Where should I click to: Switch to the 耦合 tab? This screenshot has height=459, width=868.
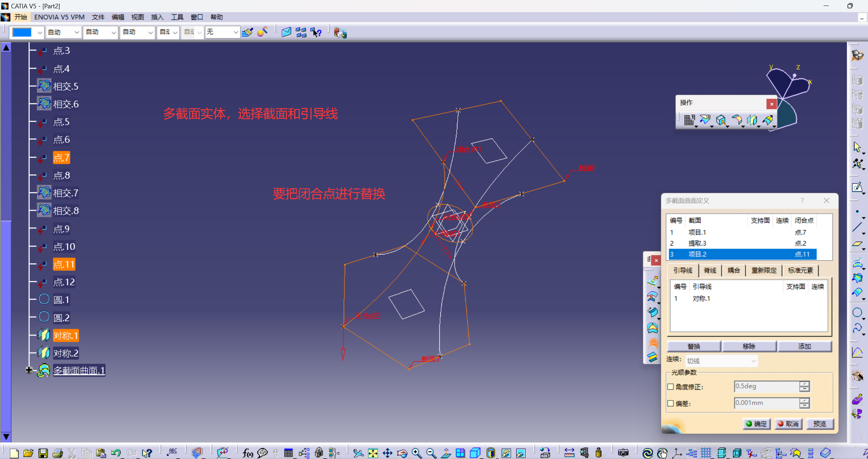point(734,270)
